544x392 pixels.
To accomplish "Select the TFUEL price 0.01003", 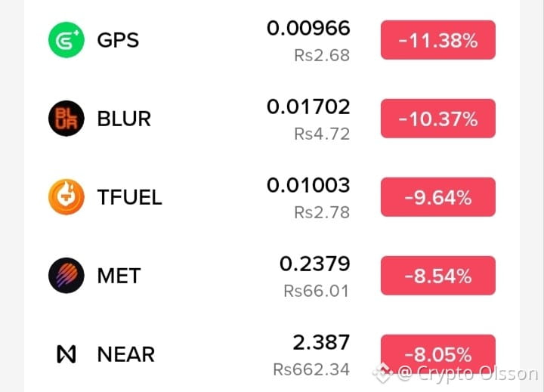I will coord(308,185).
